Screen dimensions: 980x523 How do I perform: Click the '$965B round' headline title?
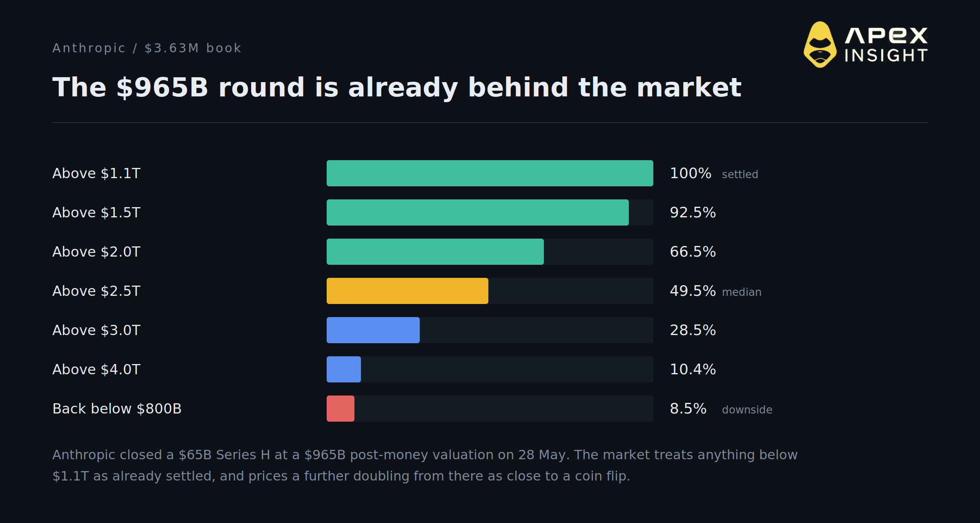[x=397, y=87]
